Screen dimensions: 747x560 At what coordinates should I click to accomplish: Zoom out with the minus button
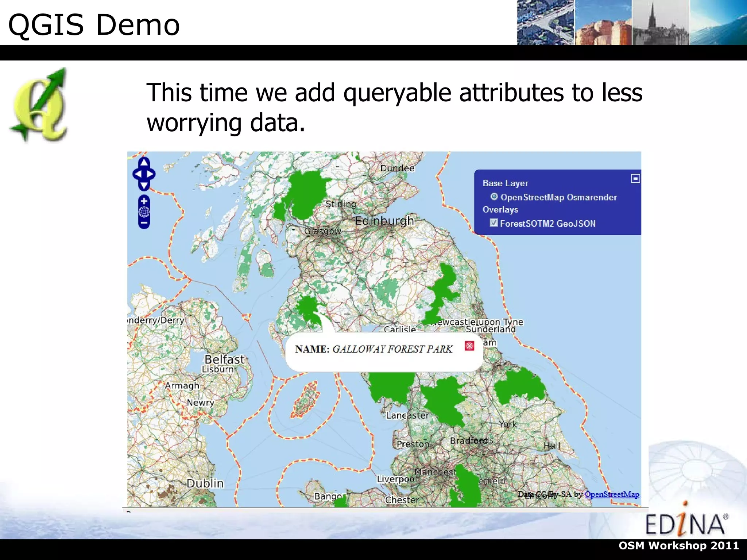click(x=144, y=223)
